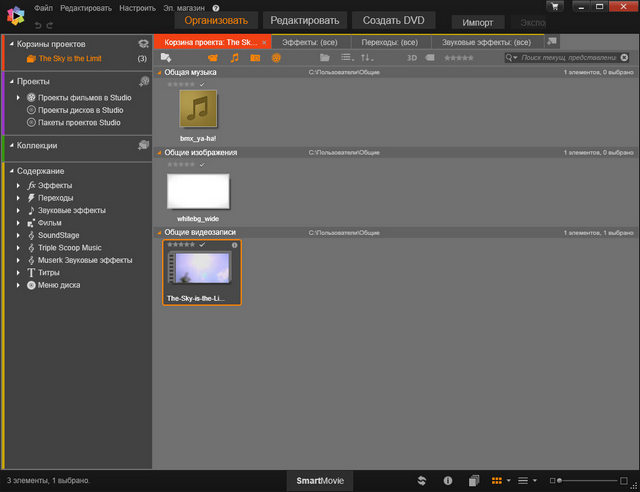
Task: Collapse the Общая музыка section
Action: pyautogui.click(x=158, y=73)
